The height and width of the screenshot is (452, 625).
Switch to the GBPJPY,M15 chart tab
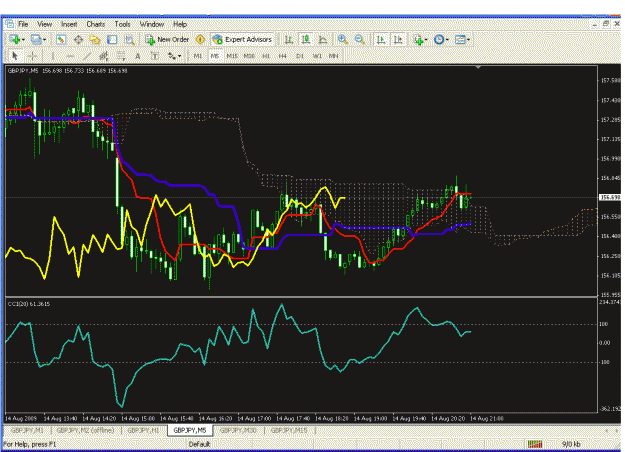(x=289, y=431)
